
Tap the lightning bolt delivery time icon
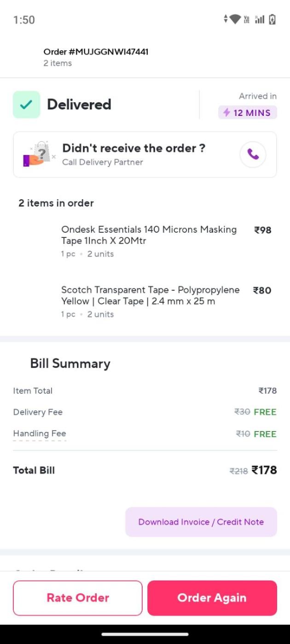[226, 113]
